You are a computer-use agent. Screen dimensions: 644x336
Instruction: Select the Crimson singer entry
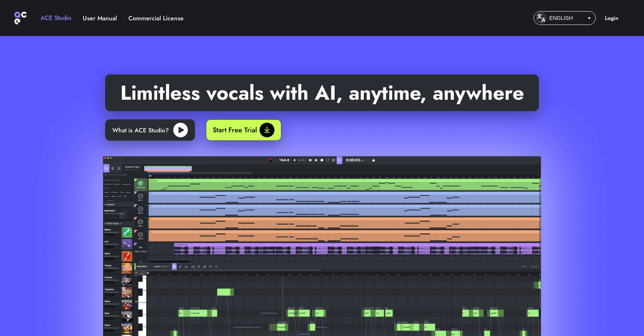point(118,280)
